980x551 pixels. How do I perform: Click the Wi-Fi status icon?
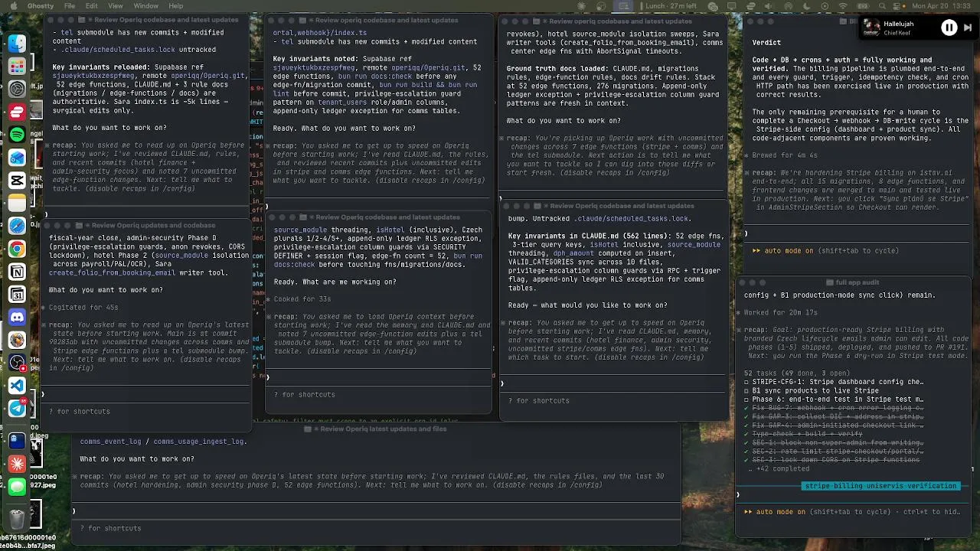pyautogui.click(x=843, y=6)
